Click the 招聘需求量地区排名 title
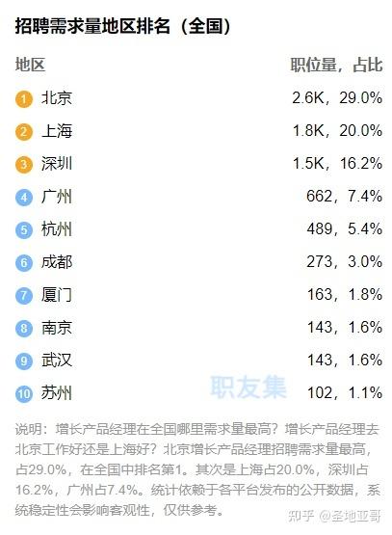The height and width of the screenshot is (535, 392). click(92, 26)
